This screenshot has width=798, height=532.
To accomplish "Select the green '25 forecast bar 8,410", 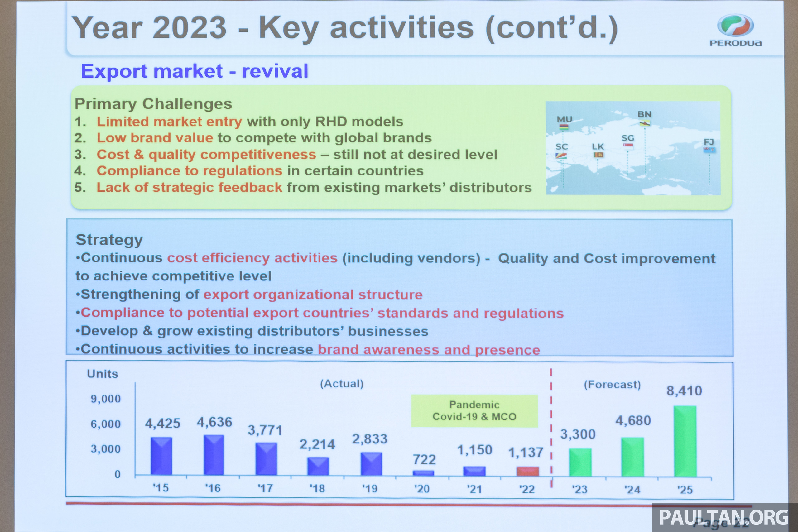I will pyautogui.click(x=685, y=441).
